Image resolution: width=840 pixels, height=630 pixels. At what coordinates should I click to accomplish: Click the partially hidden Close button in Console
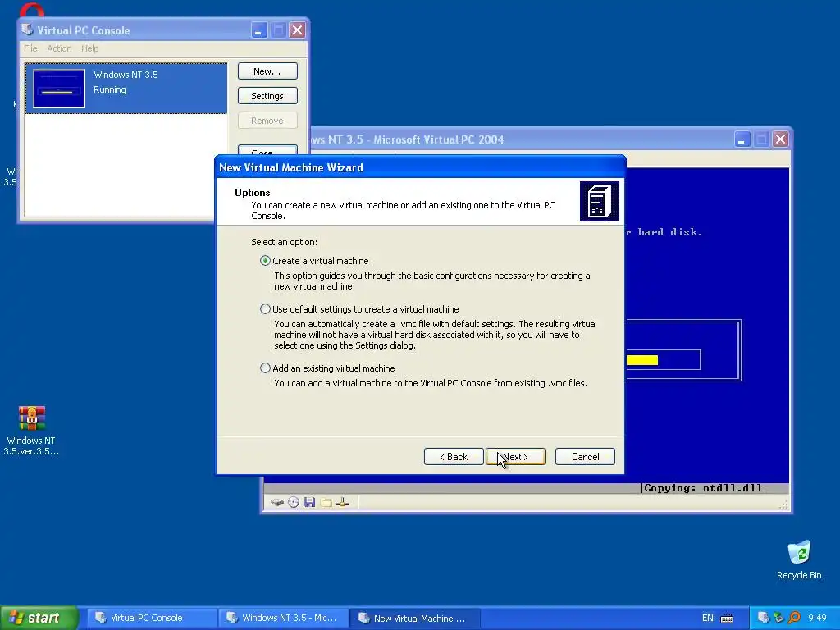tap(267, 151)
